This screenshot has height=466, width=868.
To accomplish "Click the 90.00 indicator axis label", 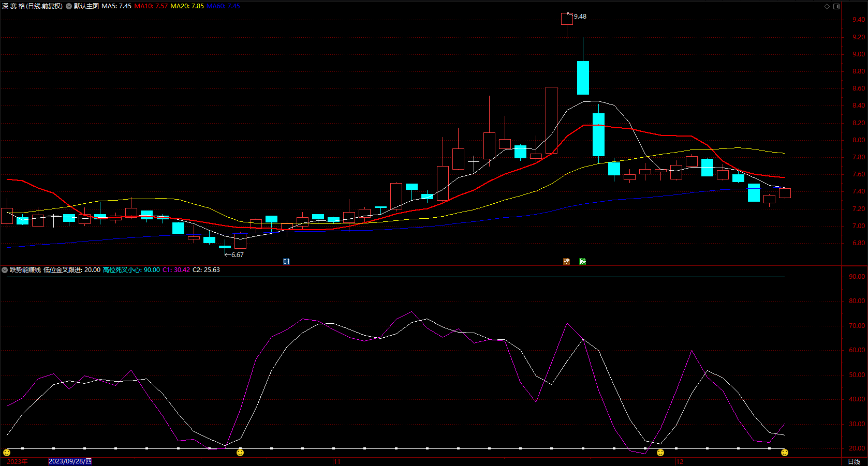I will pos(857,277).
